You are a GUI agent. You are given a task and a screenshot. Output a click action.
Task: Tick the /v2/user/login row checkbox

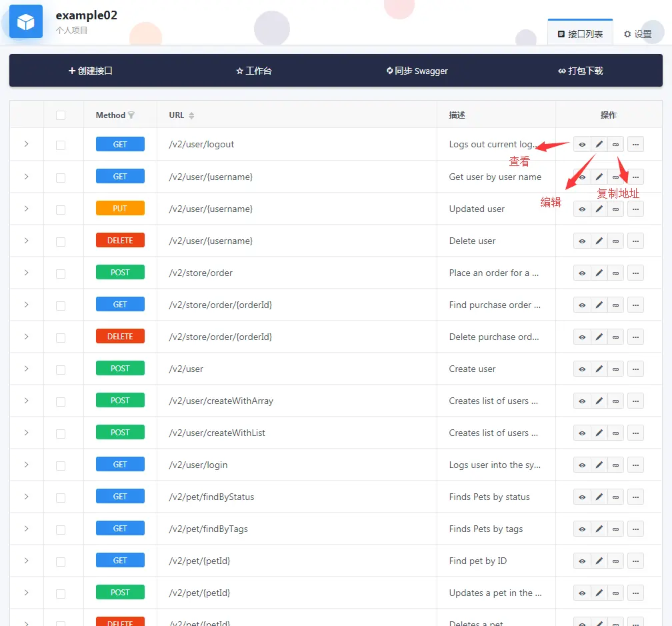pyautogui.click(x=61, y=465)
